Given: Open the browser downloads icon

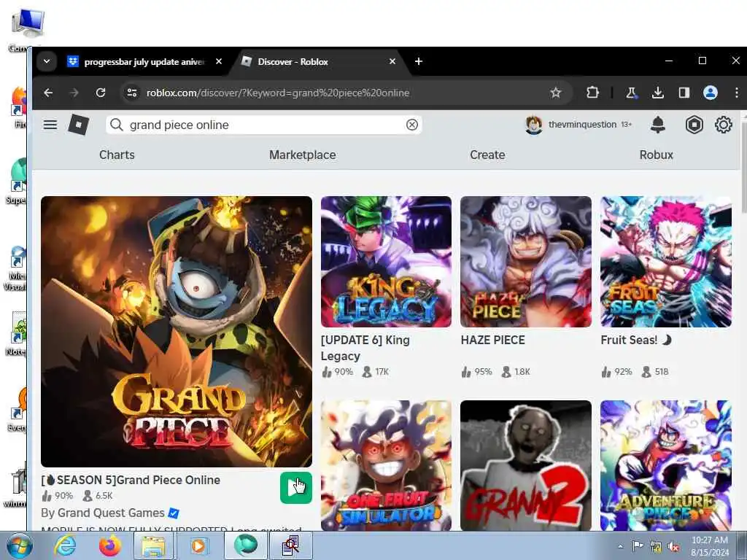Looking at the screenshot, I should click(x=657, y=93).
